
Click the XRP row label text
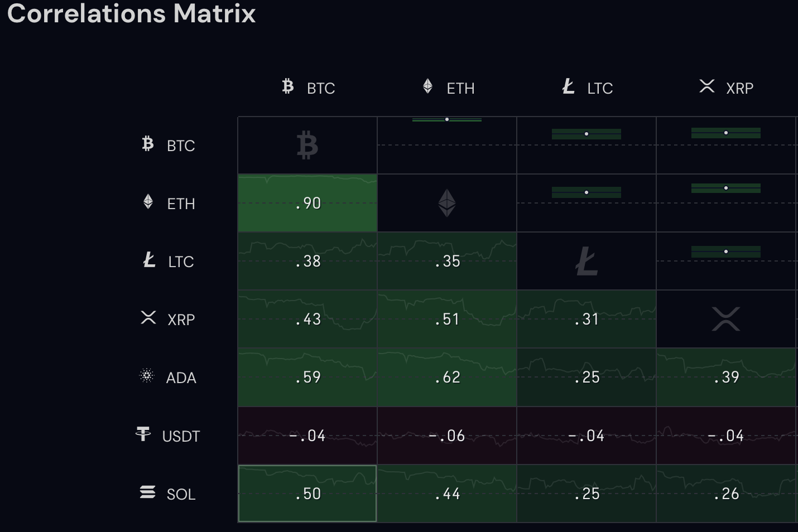tap(181, 320)
